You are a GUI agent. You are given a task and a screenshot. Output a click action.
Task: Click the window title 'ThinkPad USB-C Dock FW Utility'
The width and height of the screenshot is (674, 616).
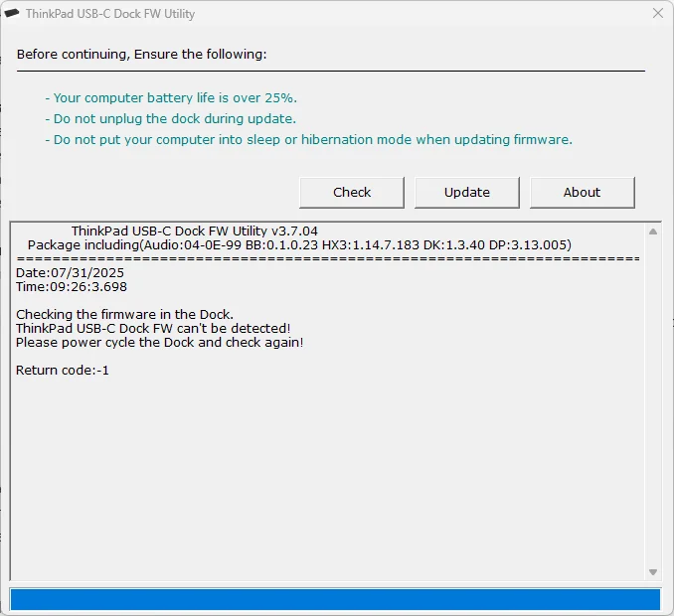tap(110, 14)
